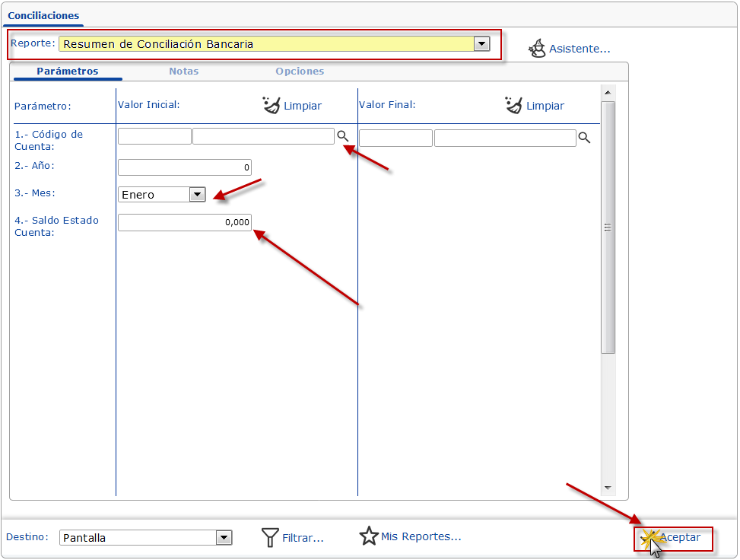Click the Asistente... link
Image resolution: width=740 pixels, height=560 pixels.
point(580,49)
